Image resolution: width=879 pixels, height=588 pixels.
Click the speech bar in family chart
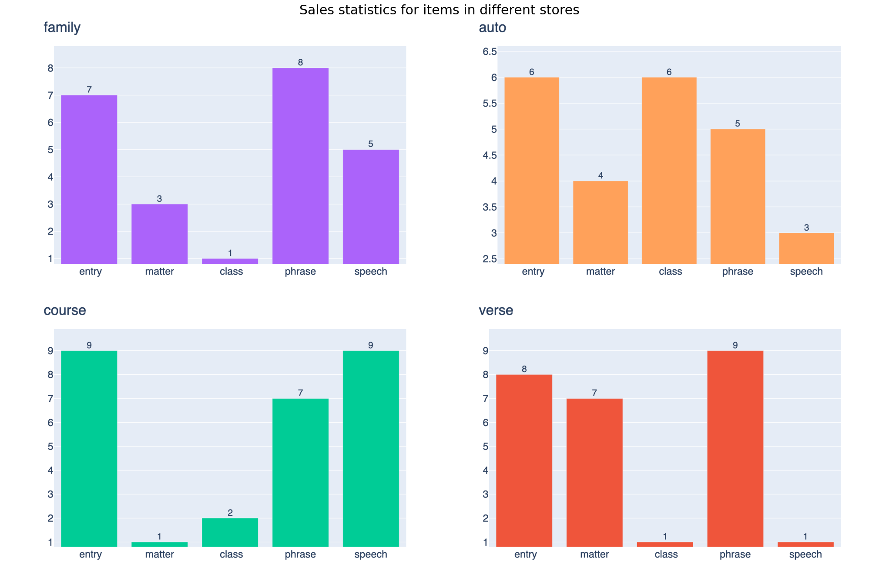coord(371,207)
